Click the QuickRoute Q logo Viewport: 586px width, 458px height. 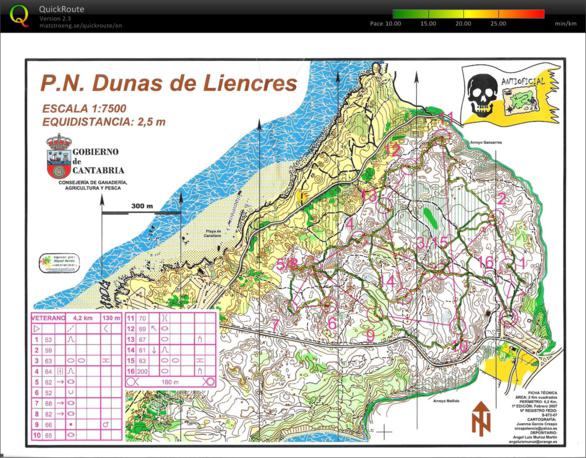[19, 16]
